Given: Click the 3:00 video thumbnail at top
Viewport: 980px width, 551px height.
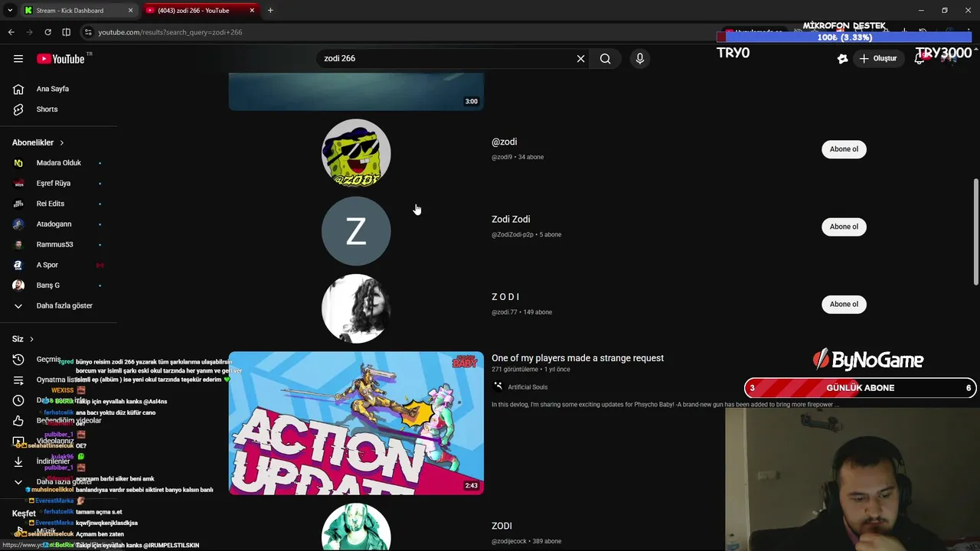Looking at the screenshot, I should [x=356, y=92].
